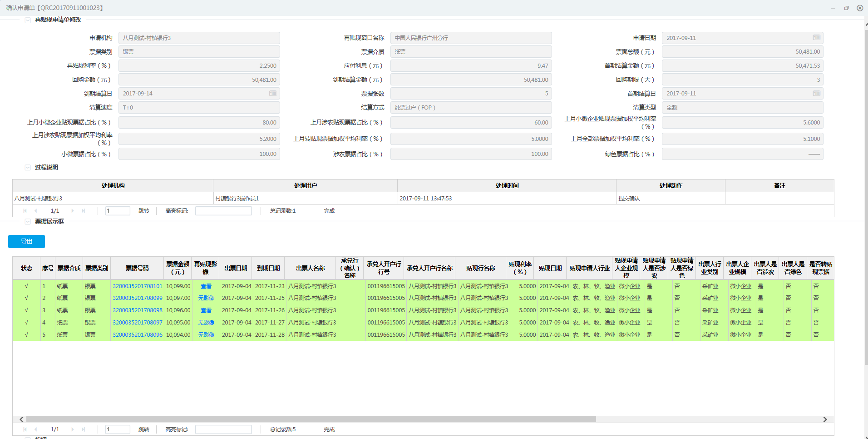Go to first page in 过程说明 pager
Screen dimensions: 868x439
[25, 211]
